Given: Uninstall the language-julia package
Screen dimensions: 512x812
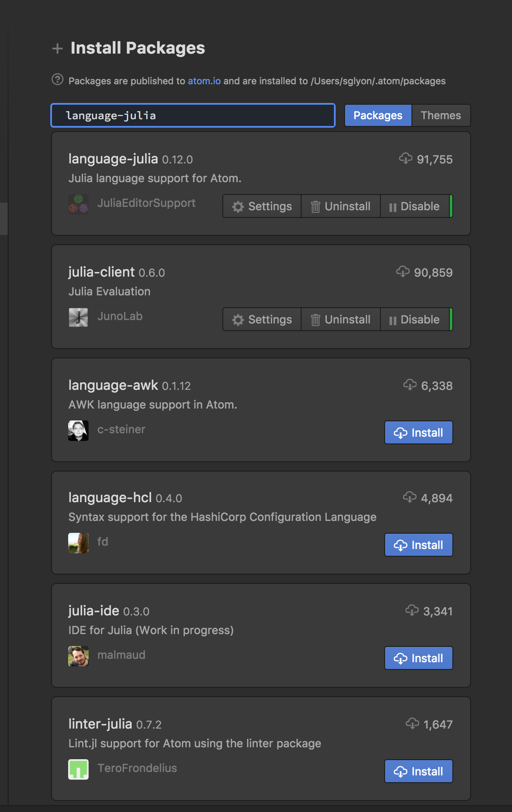Looking at the screenshot, I should point(340,206).
